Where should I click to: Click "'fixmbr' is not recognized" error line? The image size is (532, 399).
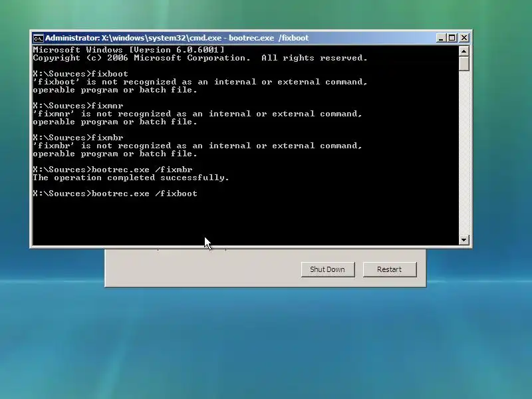[198, 146]
